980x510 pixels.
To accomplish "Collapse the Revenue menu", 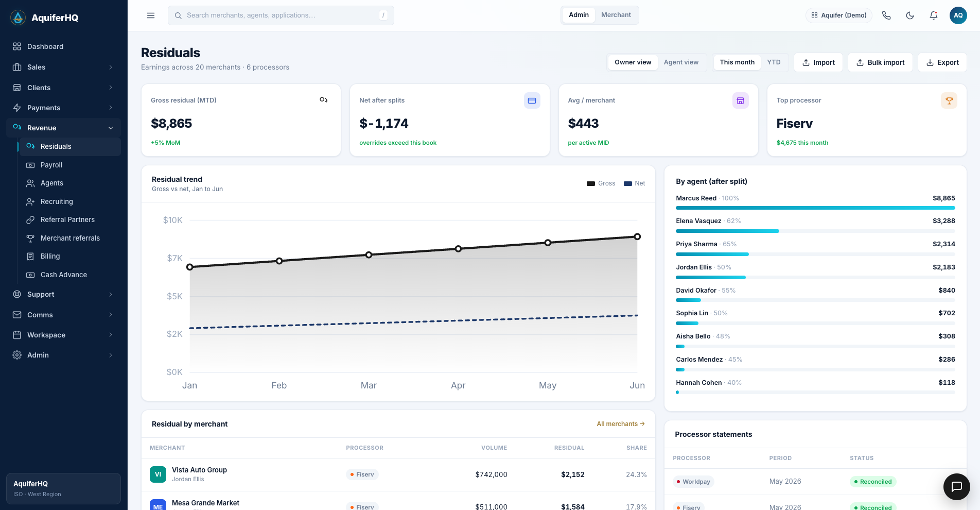I will tap(63, 128).
